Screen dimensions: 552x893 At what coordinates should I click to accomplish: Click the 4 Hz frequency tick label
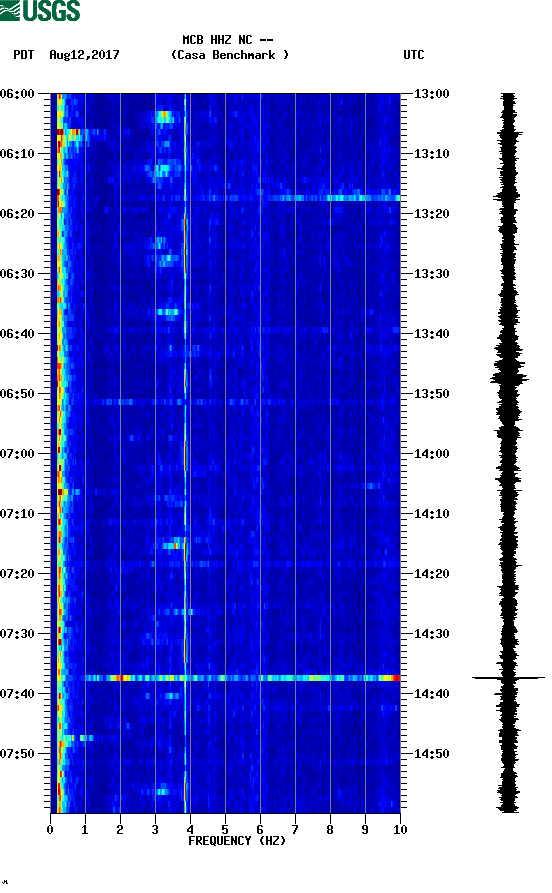pyautogui.click(x=190, y=830)
